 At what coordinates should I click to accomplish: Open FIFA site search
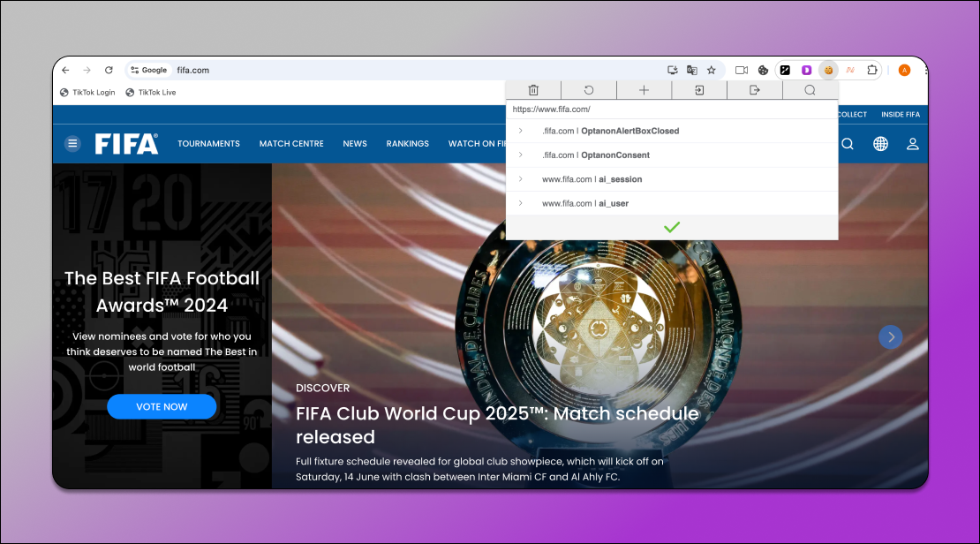pyautogui.click(x=848, y=144)
